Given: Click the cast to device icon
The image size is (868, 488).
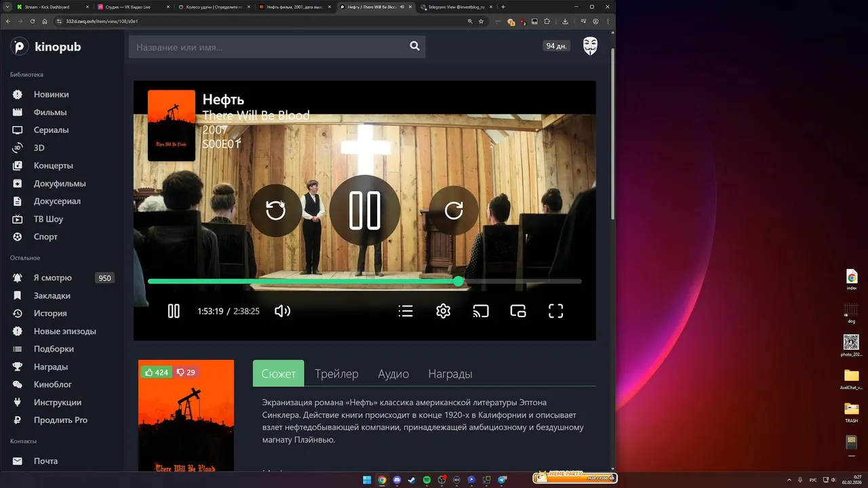Looking at the screenshot, I should 481,311.
